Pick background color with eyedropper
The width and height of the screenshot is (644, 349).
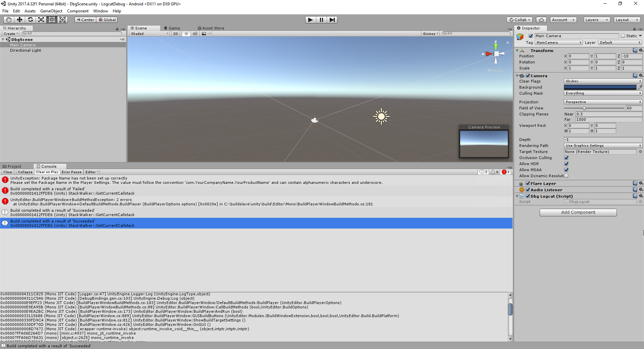(640, 87)
